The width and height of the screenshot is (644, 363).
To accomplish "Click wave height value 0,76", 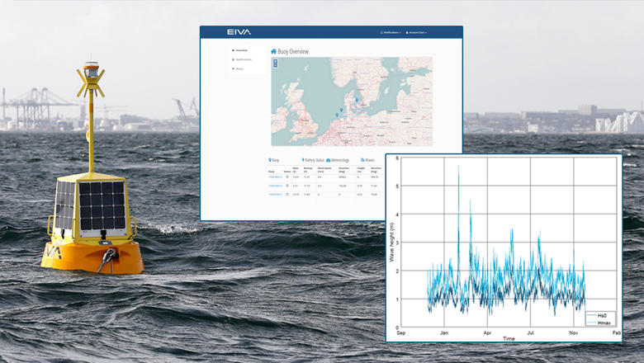I will coord(360,186).
